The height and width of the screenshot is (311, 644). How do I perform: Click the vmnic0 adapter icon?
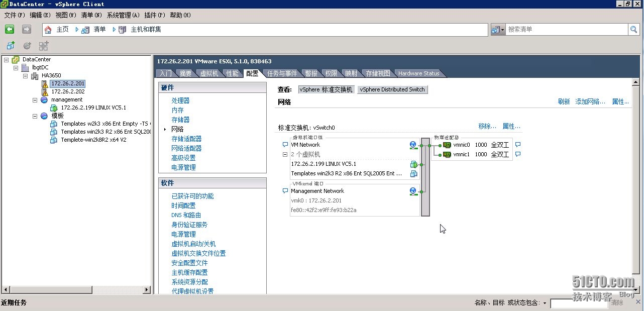tap(447, 145)
